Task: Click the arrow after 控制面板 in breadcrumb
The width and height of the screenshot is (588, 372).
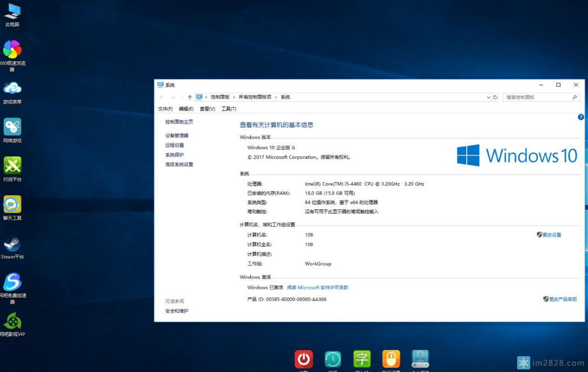Action: coord(234,98)
